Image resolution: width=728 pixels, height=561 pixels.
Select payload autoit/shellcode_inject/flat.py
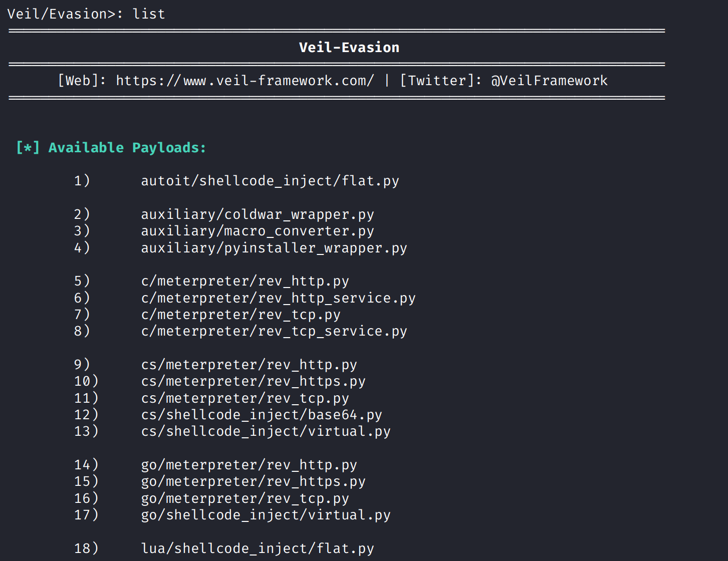coord(270,181)
